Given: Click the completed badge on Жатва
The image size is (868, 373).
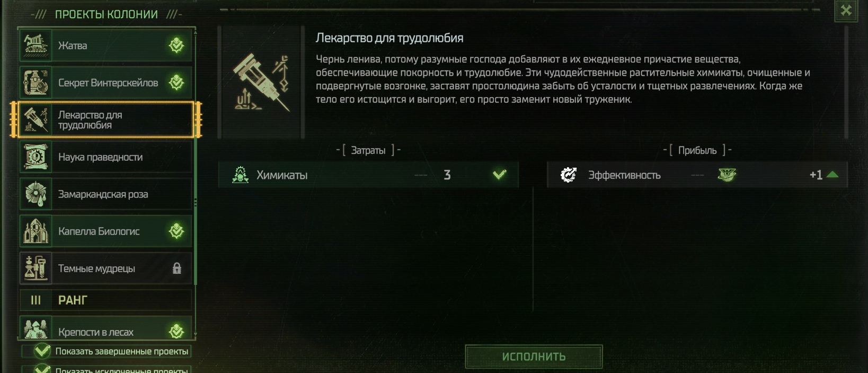Looking at the screenshot, I should [176, 45].
